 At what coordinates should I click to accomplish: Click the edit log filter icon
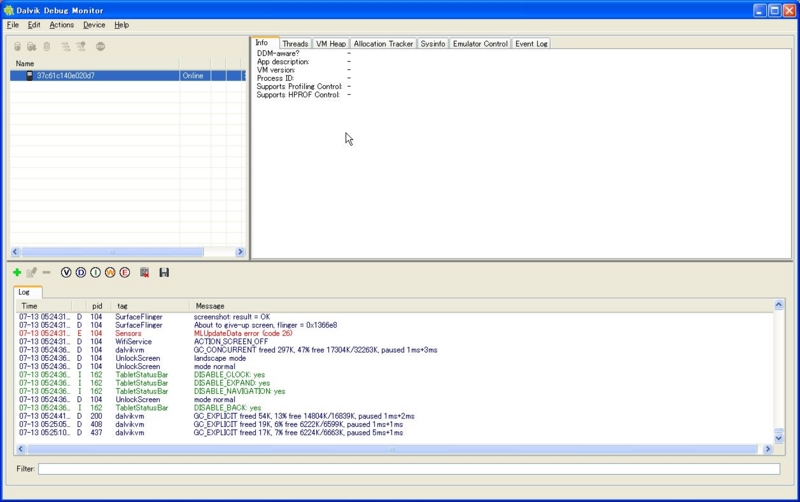tap(32, 272)
